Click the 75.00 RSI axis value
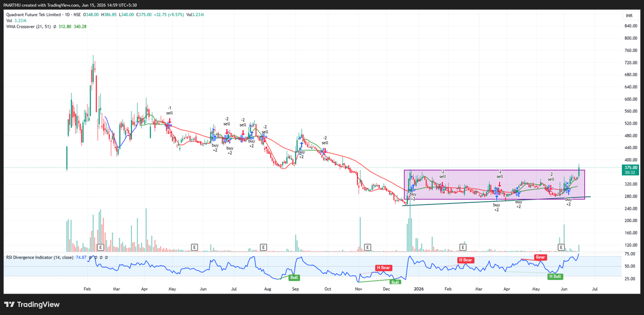Viewport: 644px width, 315px height. (630, 254)
